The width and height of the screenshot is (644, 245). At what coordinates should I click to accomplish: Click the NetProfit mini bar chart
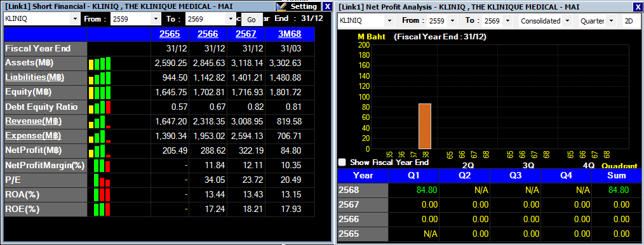100,151
